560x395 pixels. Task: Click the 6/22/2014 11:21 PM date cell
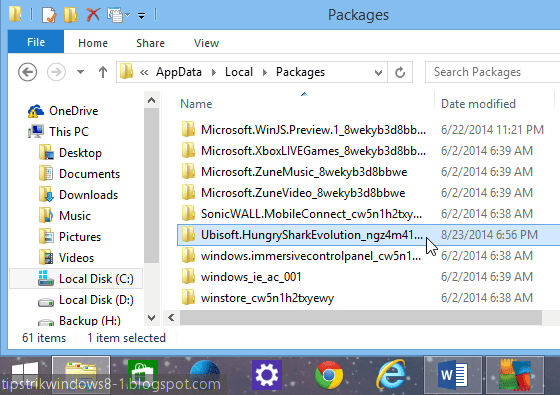(492, 130)
